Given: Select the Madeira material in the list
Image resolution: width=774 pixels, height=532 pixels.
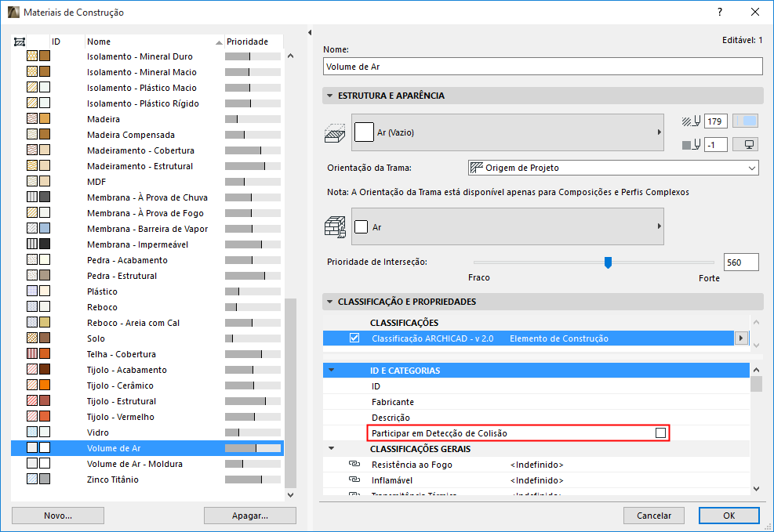Looking at the screenshot, I should pos(102,118).
